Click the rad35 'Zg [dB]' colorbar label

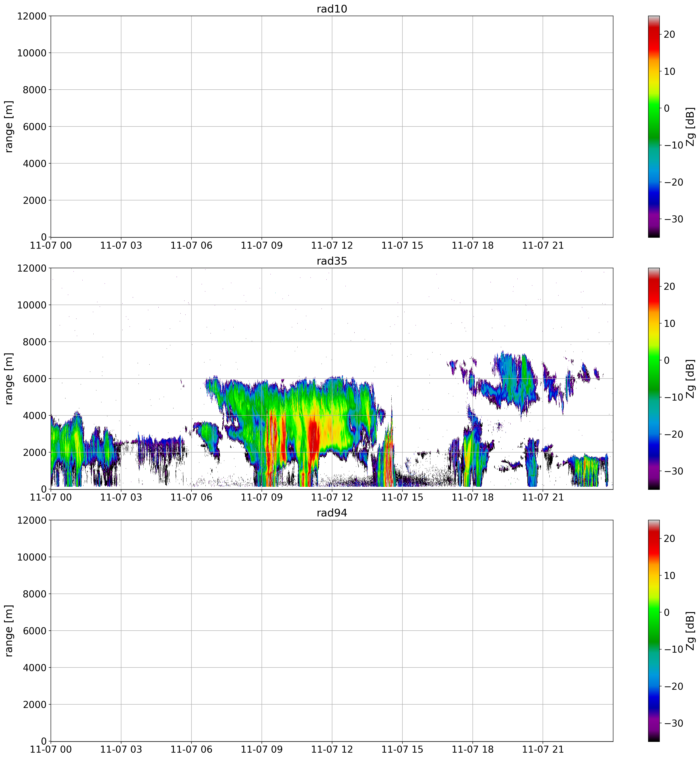pos(690,379)
